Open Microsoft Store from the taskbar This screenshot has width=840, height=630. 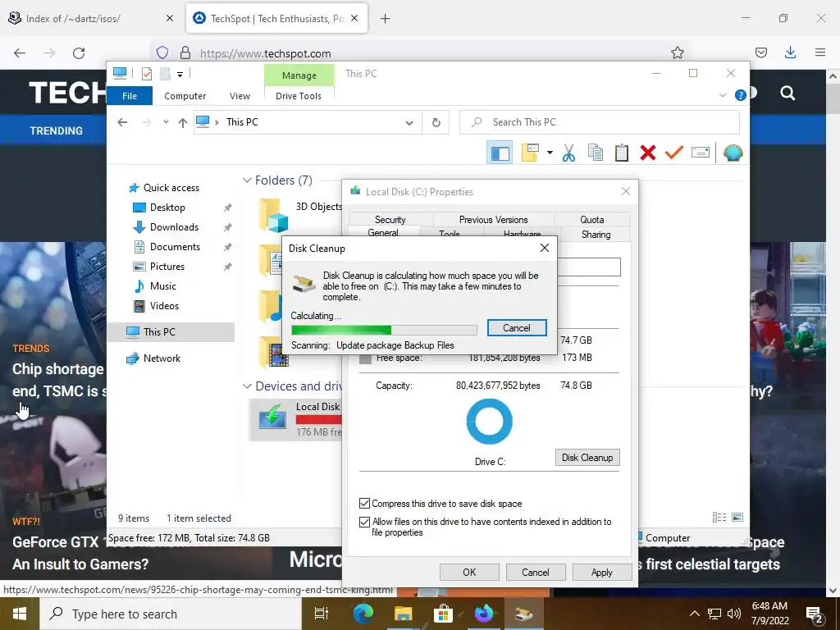pos(443,614)
